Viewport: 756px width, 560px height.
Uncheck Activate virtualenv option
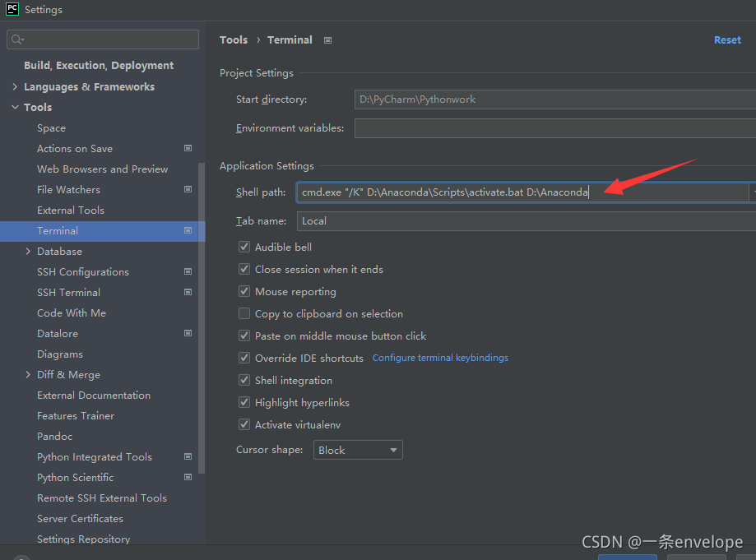point(244,424)
